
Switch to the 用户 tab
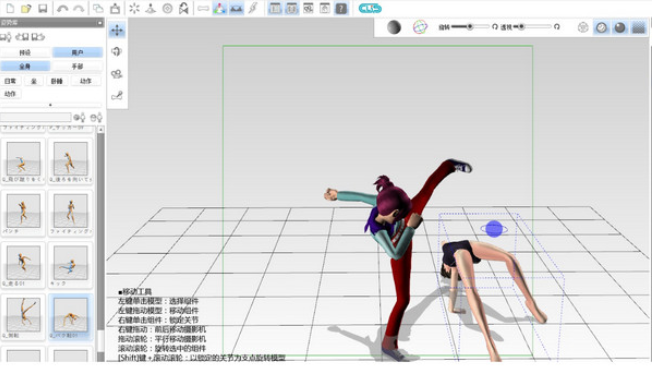[x=77, y=52]
